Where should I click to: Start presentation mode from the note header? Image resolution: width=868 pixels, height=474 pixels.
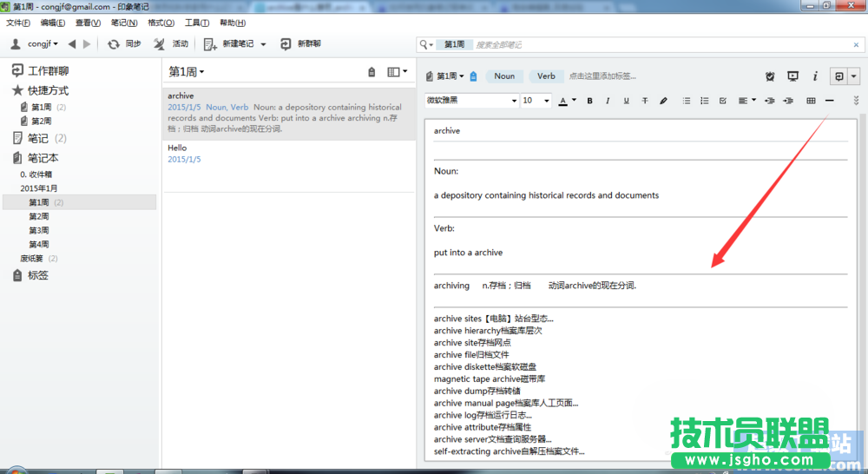click(x=792, y=76)
